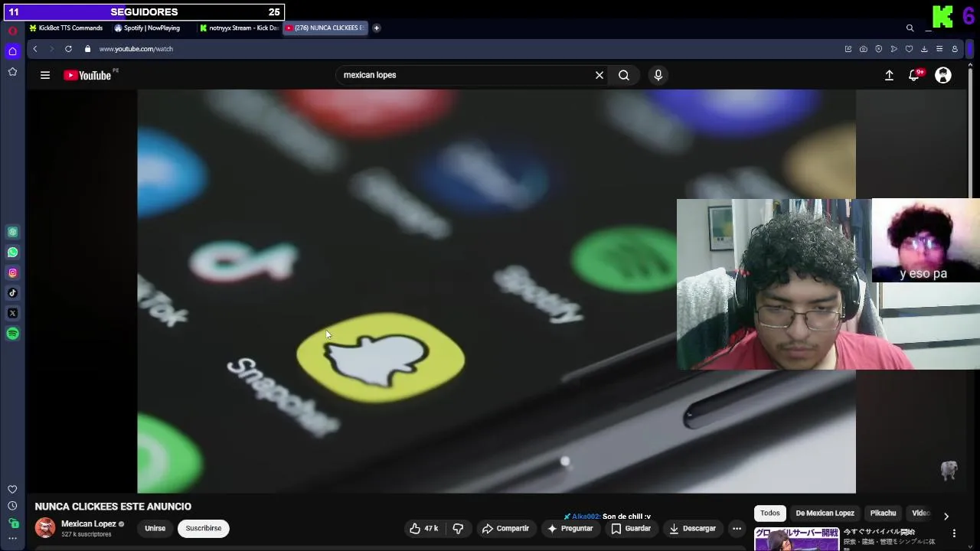
Task: Open the Guardar save-to-playlist button
Action: pos(631,529)
